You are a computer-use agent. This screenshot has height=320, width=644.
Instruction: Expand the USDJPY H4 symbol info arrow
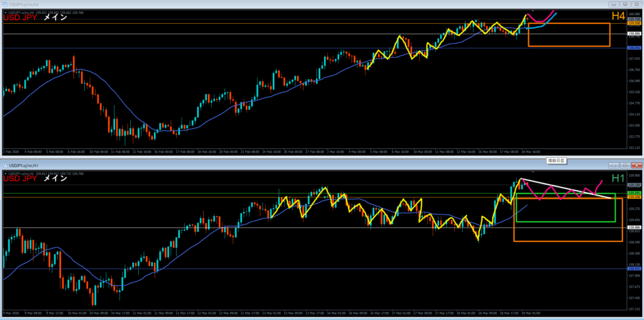coord(5,11)
